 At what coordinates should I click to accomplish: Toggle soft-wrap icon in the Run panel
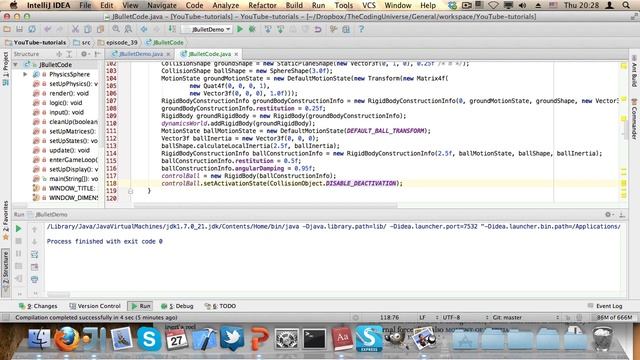[34, 254]
